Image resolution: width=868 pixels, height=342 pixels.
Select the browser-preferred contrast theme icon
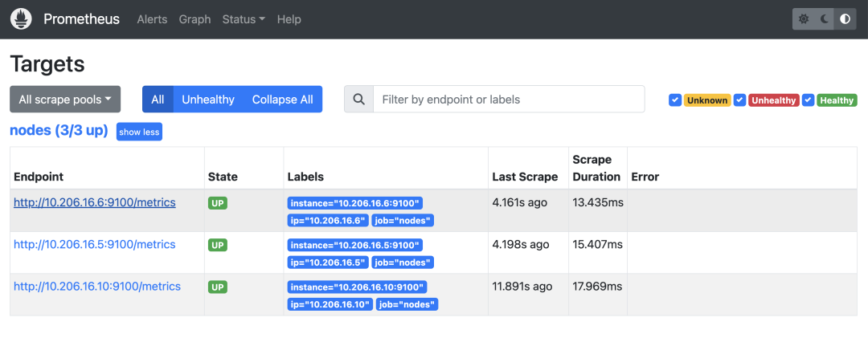pyautogui.click(x=845, y=19)
